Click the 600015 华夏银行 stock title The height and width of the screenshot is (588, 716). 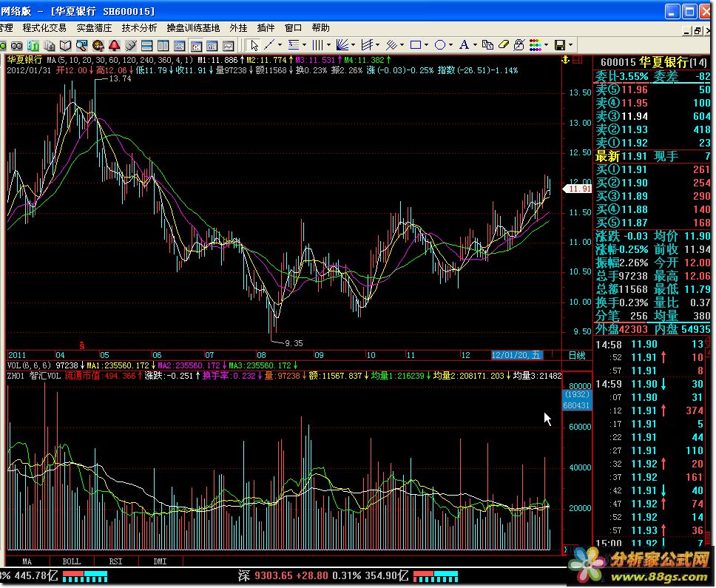653,62
